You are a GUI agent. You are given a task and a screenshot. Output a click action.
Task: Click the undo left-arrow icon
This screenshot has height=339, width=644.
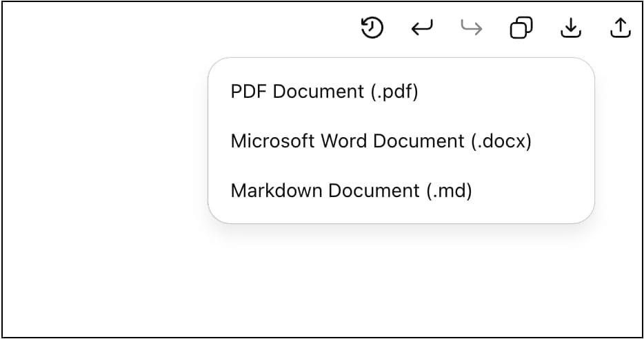(x=422, y=28)
